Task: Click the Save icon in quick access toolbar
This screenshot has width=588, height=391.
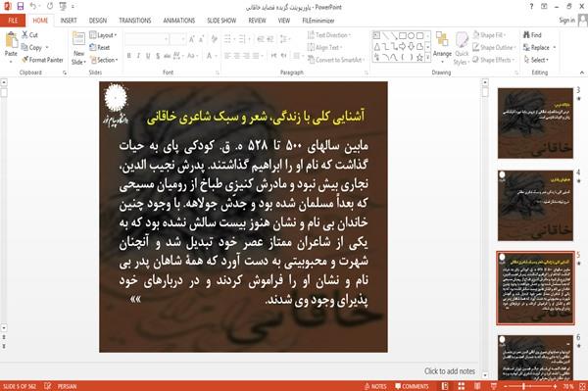Action: click(x=21, y=7)
